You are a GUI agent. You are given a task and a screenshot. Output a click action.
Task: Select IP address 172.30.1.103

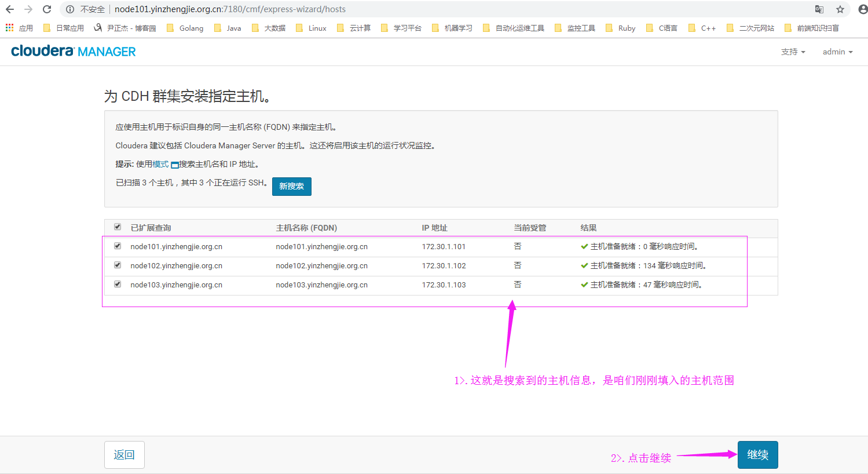[x=444, y=285]
